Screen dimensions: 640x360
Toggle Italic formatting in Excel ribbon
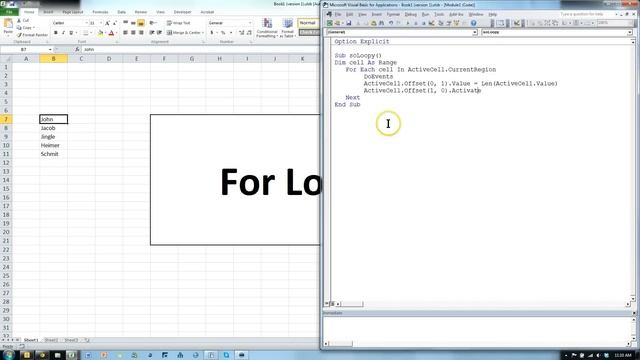tap(63, 33)
